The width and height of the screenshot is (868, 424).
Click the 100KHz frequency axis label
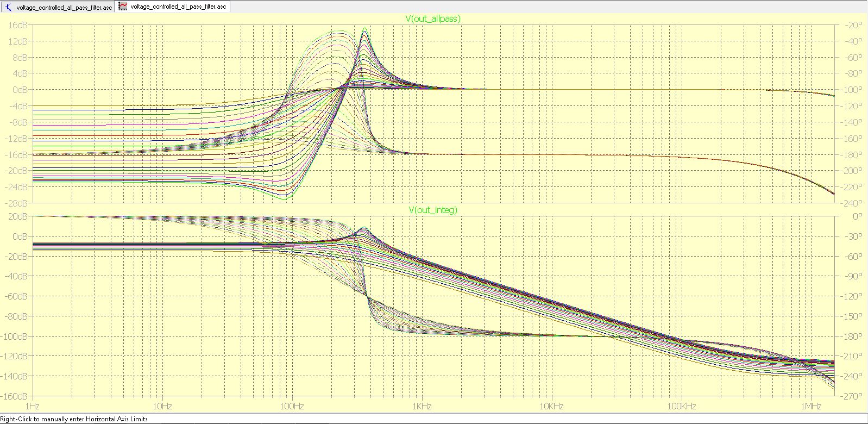(x=681, y=407)
